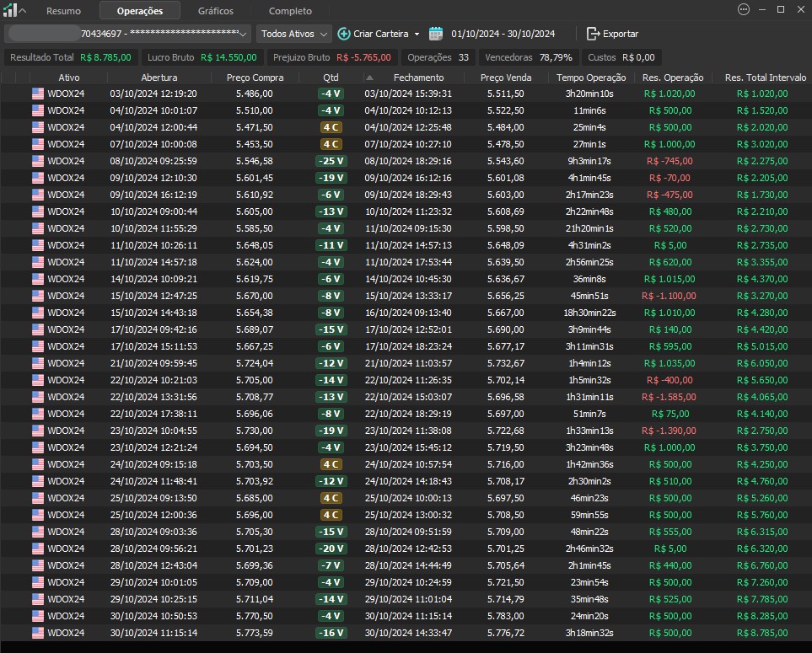812x653 pixels.
Task: Click the flag icon in first WDOX24 row
Action: 37,94
